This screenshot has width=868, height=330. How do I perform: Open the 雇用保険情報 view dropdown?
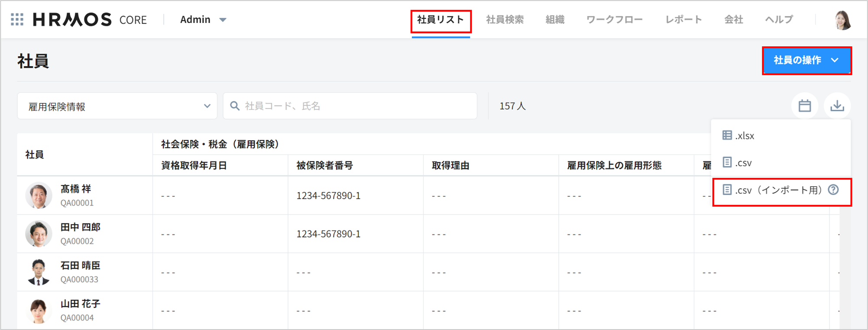pos(117,106)
